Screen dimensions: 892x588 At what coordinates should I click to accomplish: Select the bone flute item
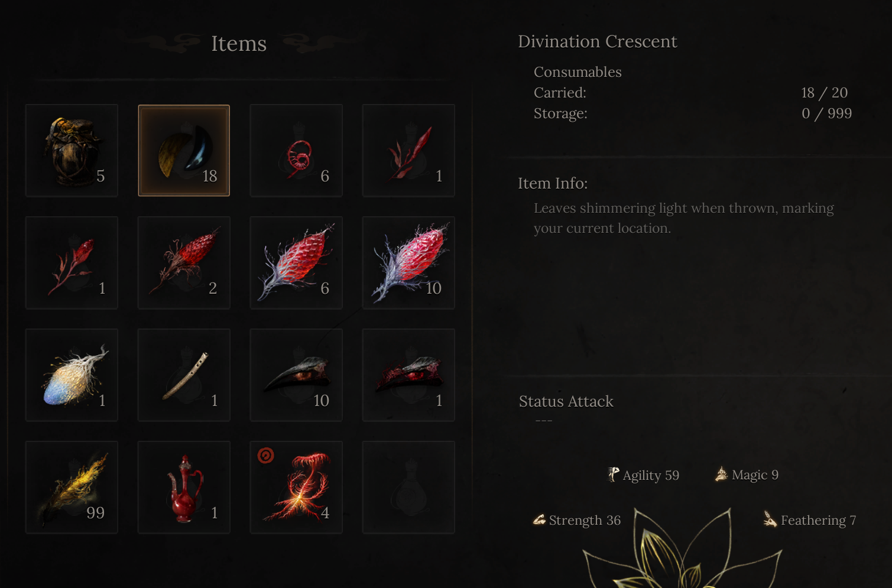pos(184,375)
